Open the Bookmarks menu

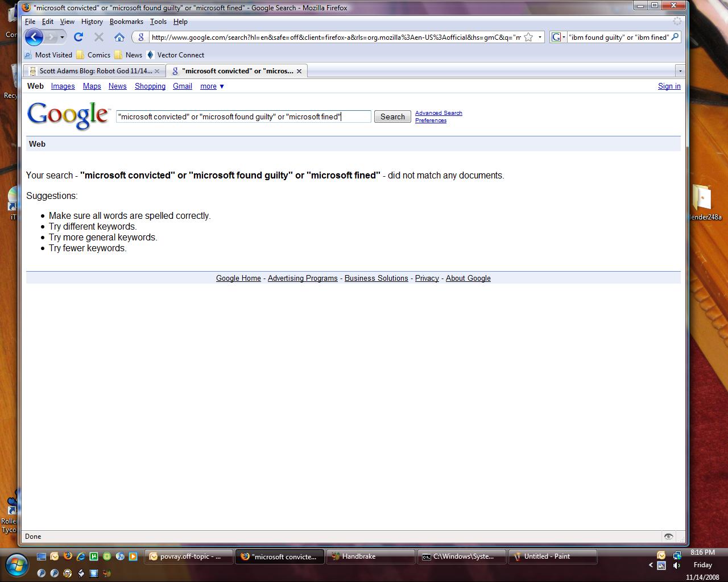(x=126, y=22)
